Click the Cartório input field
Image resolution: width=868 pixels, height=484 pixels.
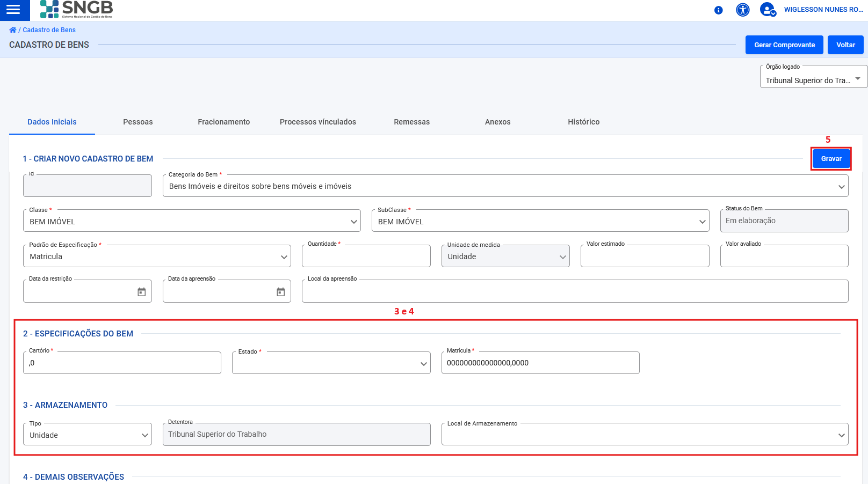[122, 363]
